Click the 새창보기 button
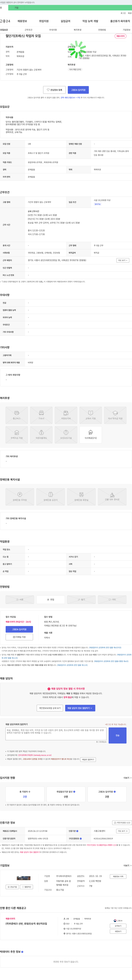Viewport: 132px width, 980px height. tap(118, 931)
